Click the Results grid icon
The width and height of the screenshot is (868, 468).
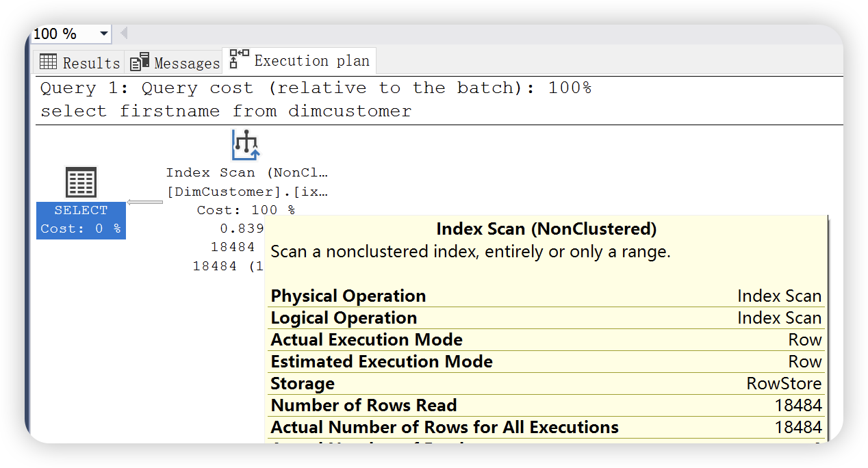click(48, 62)
